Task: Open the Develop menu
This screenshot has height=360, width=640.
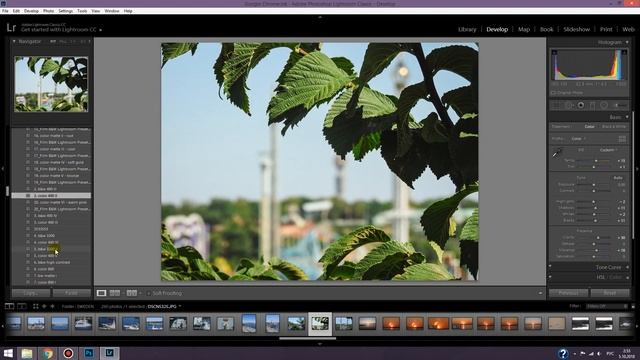Action: coord(31,11)
